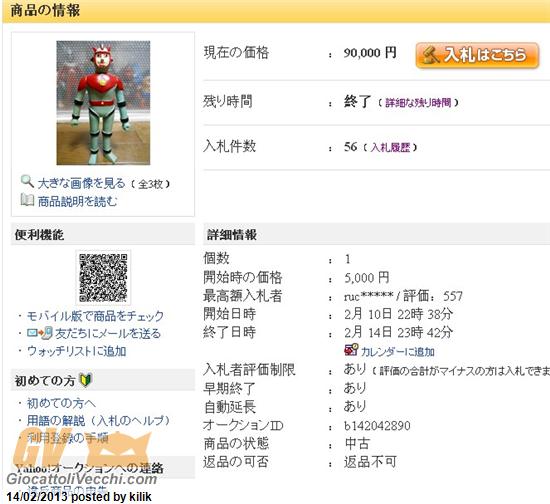Click the gavel icon on the bid button
This screenshot has height=504, width=550.
(430, 55)
